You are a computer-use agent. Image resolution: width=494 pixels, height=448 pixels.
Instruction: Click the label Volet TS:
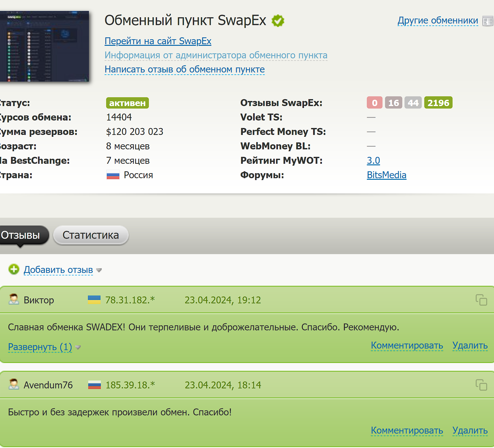[x=261, y=117]
